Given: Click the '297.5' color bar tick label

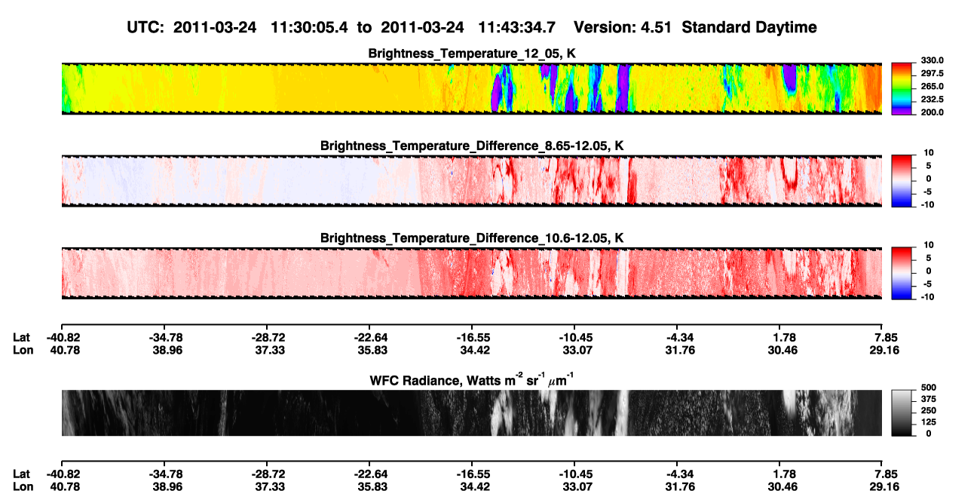Looking at the screenshot, I should [931, 74].
